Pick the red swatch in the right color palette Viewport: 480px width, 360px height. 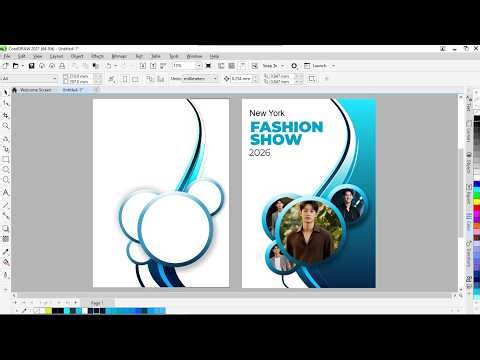point(477,208)
